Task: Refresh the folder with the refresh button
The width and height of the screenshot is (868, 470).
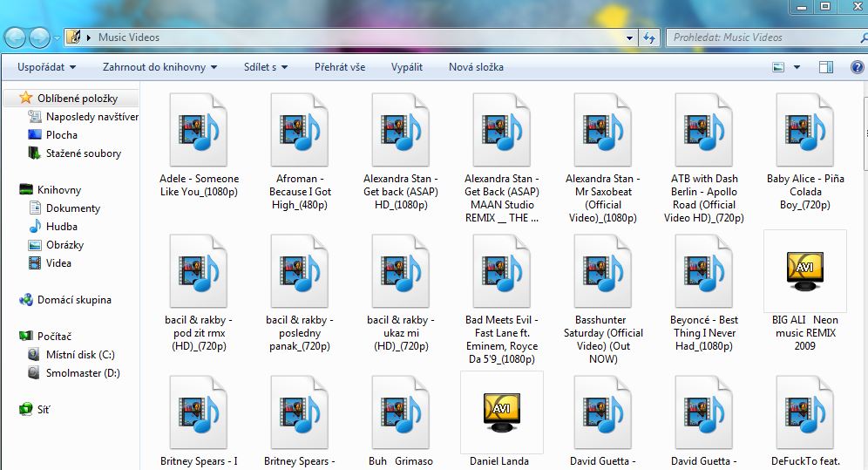Action: click(x=648, y=37)
